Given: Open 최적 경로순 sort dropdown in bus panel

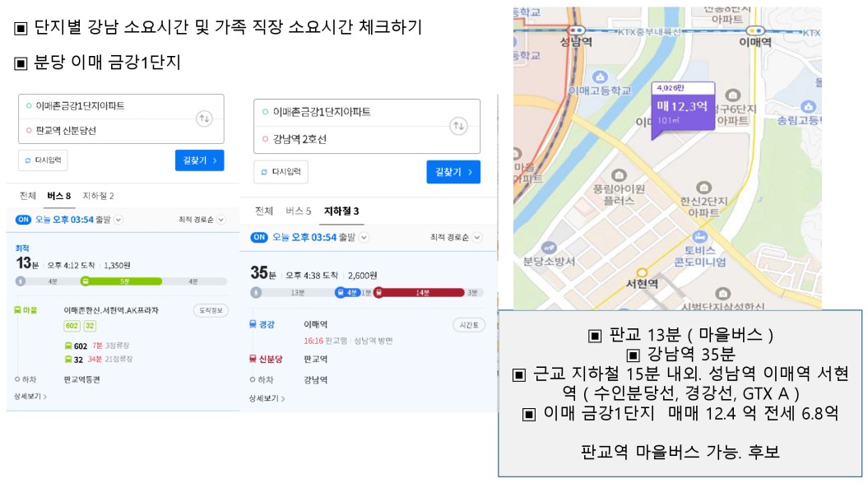Looking at the screenshot, I should [202, 220].
